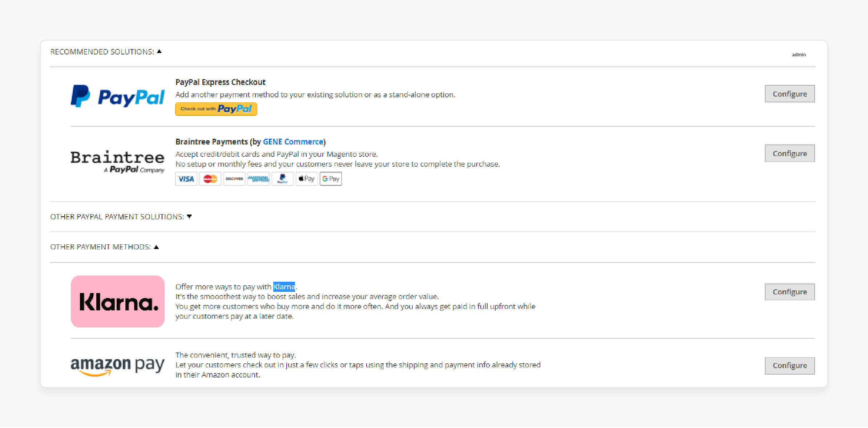Click the Discover card icon
Image resolution: width=868 pixels, height=428 pixels.
[234, 179]
